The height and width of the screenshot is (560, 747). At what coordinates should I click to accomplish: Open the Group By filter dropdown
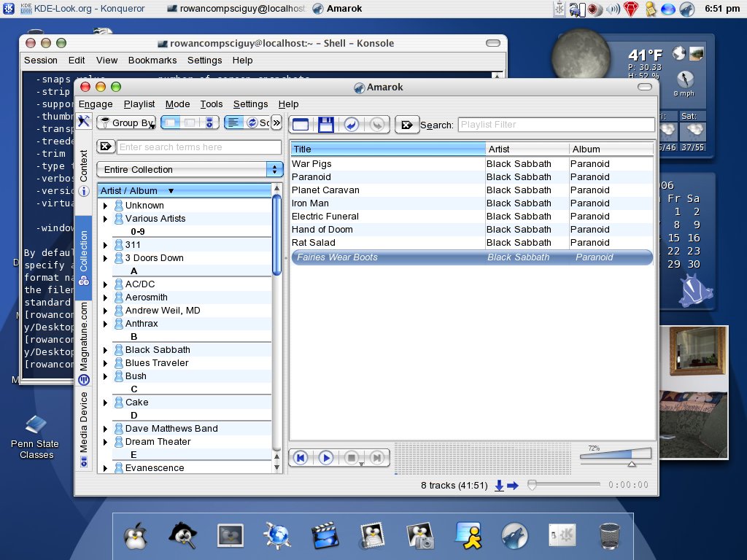pos(127,122)
